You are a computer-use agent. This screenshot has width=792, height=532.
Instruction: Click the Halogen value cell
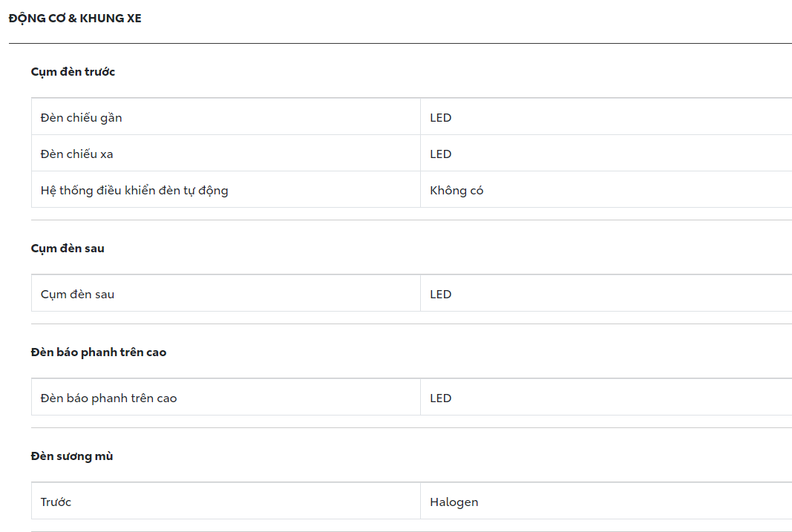tap(454, 502)
